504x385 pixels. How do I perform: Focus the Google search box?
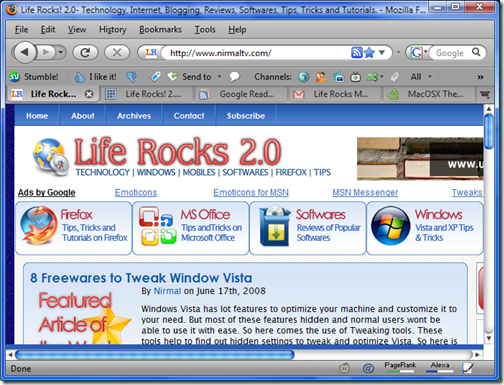coord(450,53)
